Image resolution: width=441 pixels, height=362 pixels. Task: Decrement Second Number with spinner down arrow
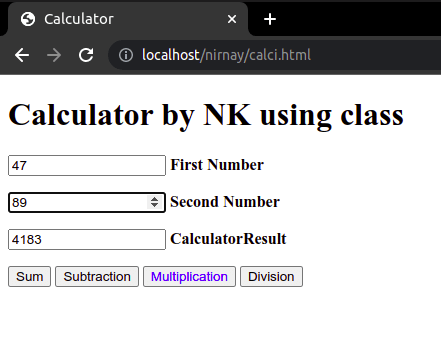(154, 205)
